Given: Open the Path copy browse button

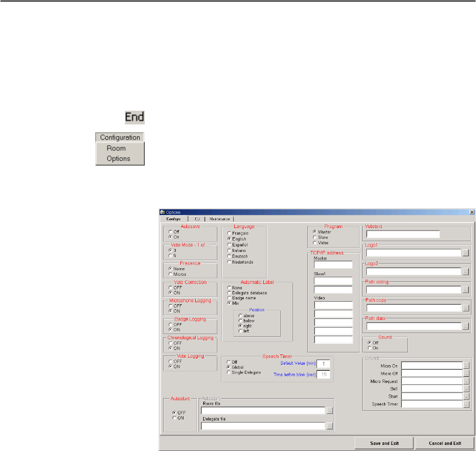Looking at the screenshot, I should tap(465, 308).
